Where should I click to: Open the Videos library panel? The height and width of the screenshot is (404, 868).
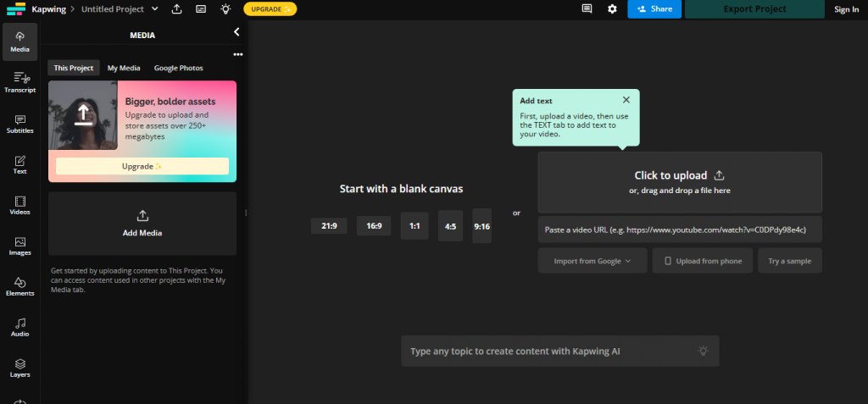(19, 205)
